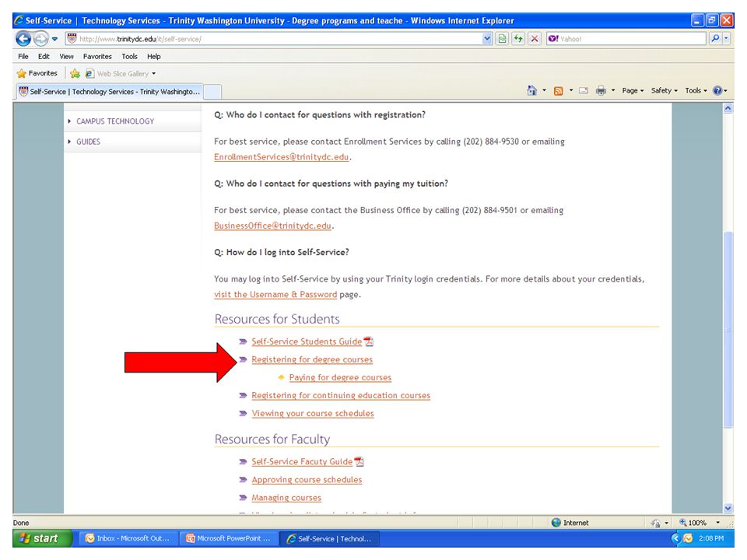Click the Compatibility View icon
The image size is (747, 560).
click(x=502, y=39)
